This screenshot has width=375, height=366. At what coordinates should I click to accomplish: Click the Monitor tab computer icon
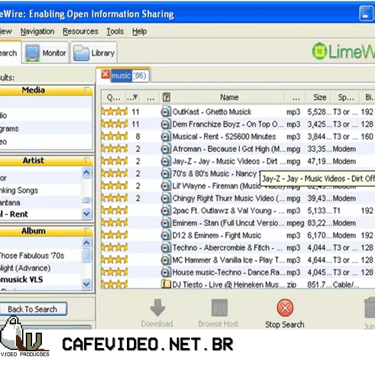32,53
